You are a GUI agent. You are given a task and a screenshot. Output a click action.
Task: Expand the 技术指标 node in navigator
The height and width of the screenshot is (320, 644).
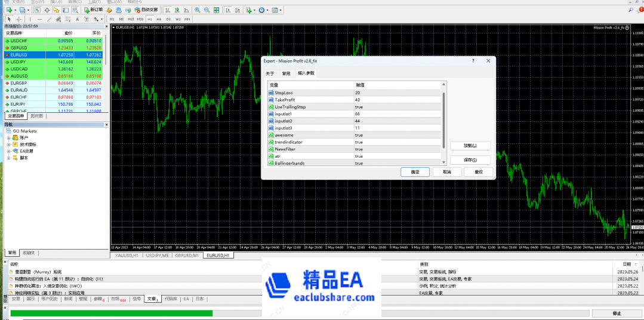coord(9,144)
